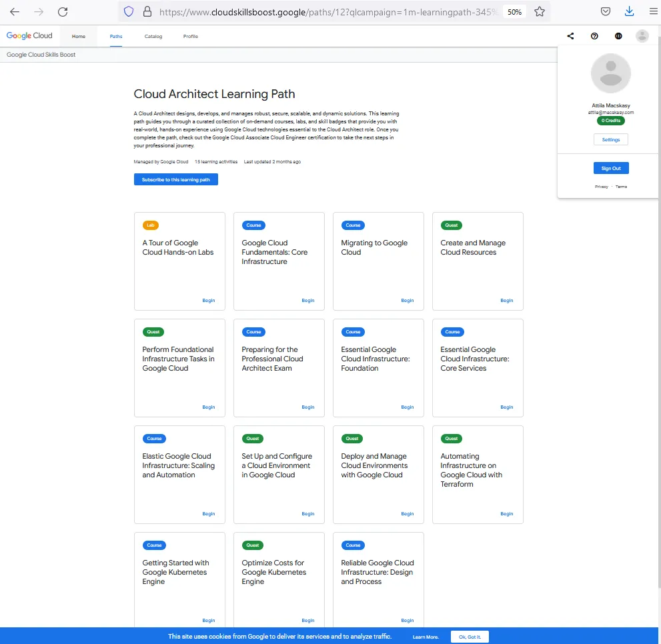Image resolution: width=661 pixels, height=644 pixels.
Task: Begin Elastic Google Cloud Infrastructure course
Action: (209, 514)
